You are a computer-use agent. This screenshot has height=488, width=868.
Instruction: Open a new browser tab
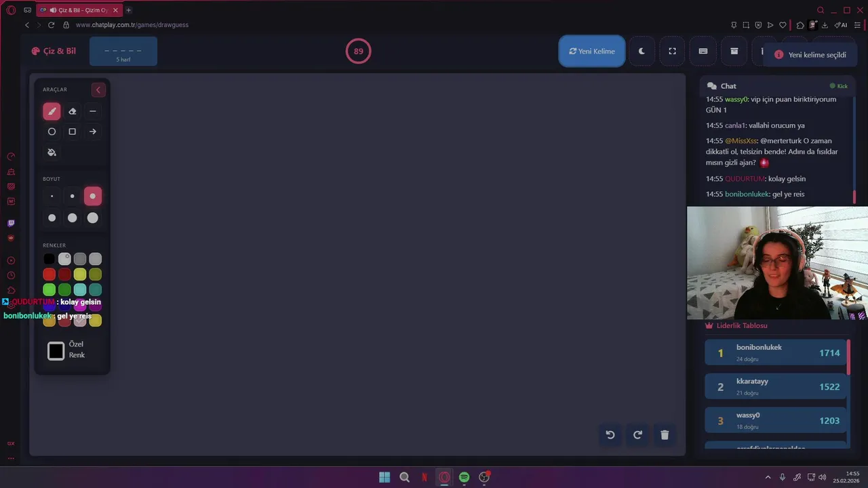coord(129,10)
